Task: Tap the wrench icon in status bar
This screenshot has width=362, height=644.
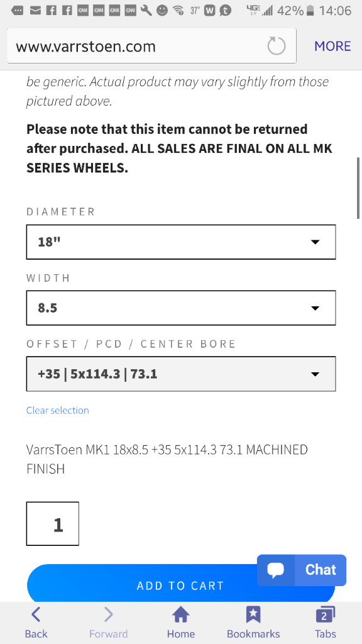Action: (x=146, y=10)
